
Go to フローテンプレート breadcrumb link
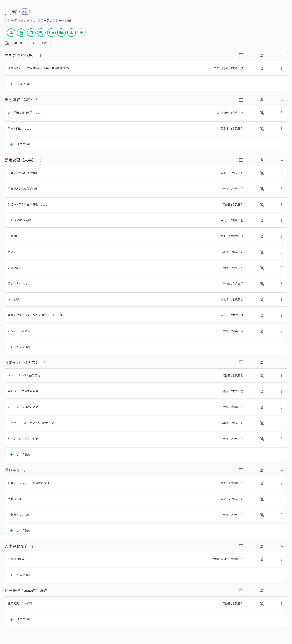19,21
